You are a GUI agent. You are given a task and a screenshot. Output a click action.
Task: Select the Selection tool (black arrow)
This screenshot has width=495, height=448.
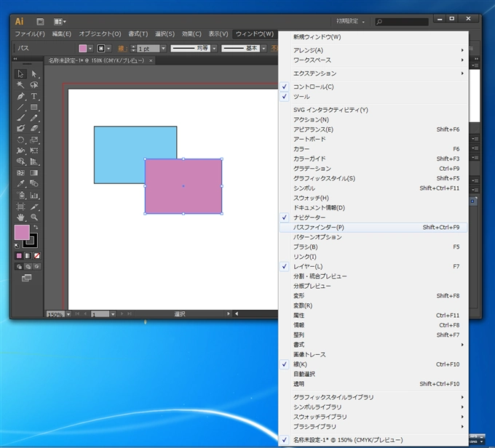point(20,74)
